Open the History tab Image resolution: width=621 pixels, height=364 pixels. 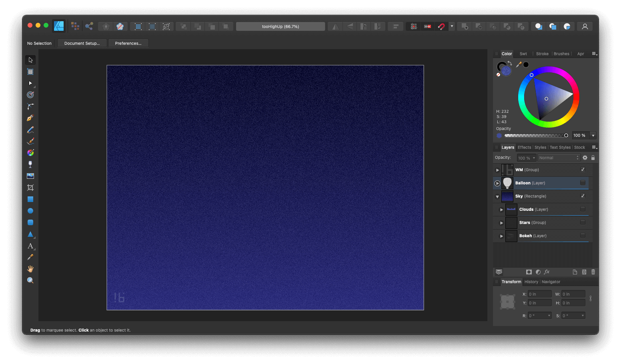pos(531,282)
